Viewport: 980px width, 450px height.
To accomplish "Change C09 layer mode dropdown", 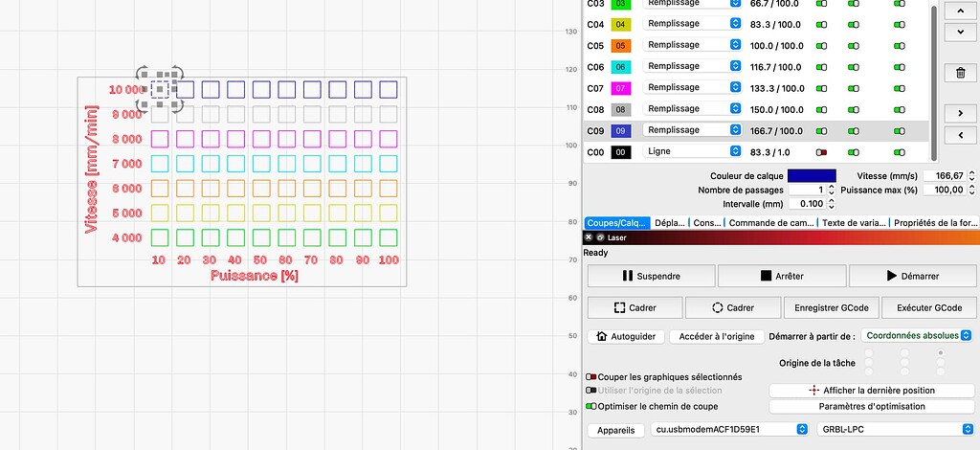I will point(693,130).
